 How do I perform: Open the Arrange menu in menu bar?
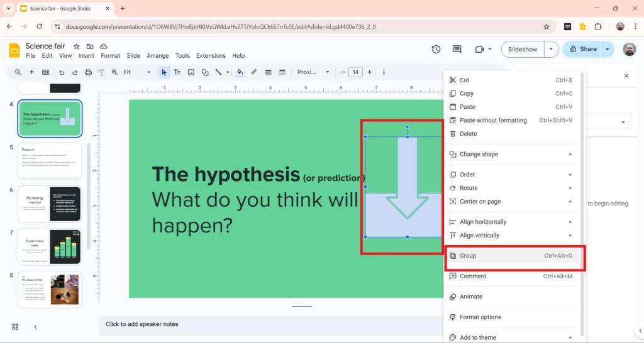[x=158, y=56]
